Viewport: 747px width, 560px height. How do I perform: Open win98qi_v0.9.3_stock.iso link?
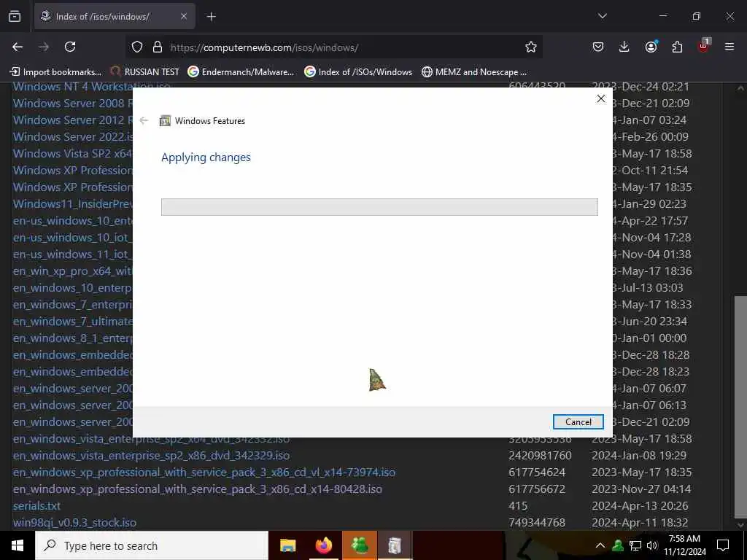tap(75, 522)
